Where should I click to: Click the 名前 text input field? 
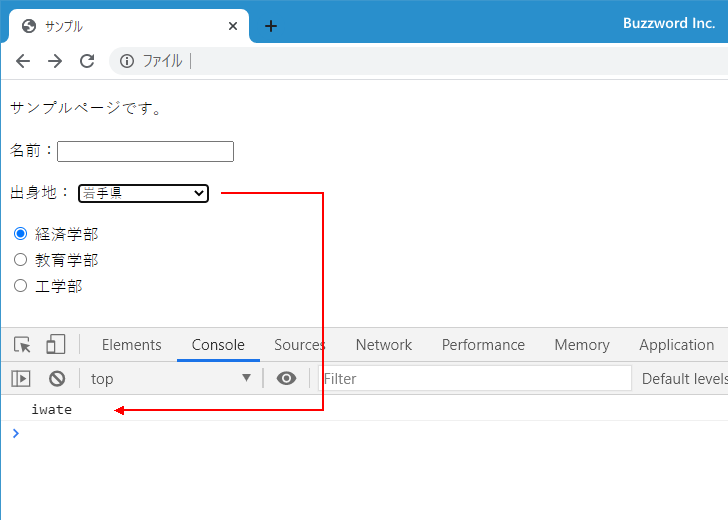tap(145, 151)
